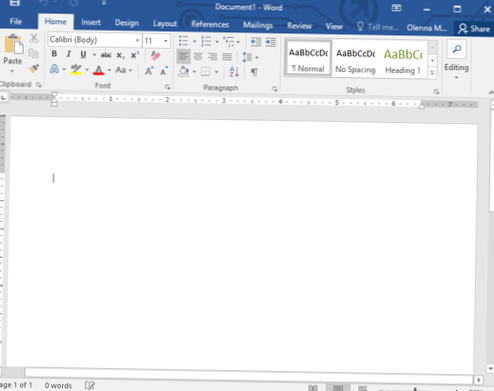Open the font size dropdown
Image resolution: width=494 pixels, height=391 pixels.
(165, 41)
